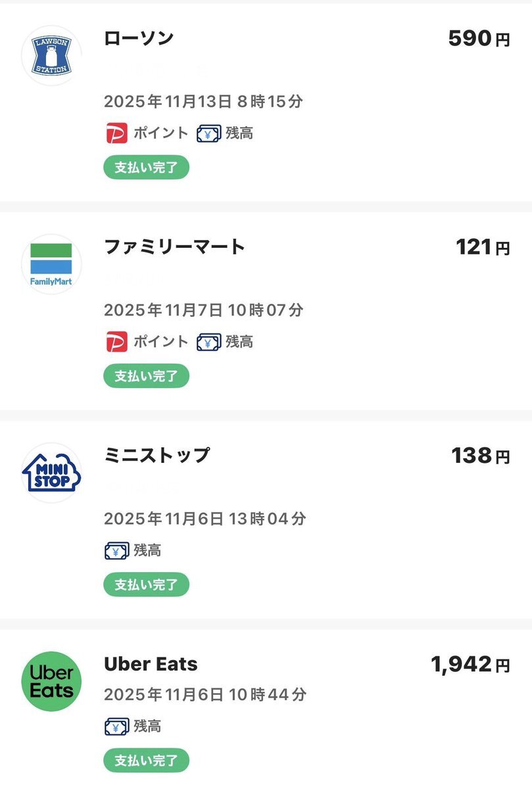
Task: Click the balance wallet icon under Mini Stop
Action: point(116,550)
